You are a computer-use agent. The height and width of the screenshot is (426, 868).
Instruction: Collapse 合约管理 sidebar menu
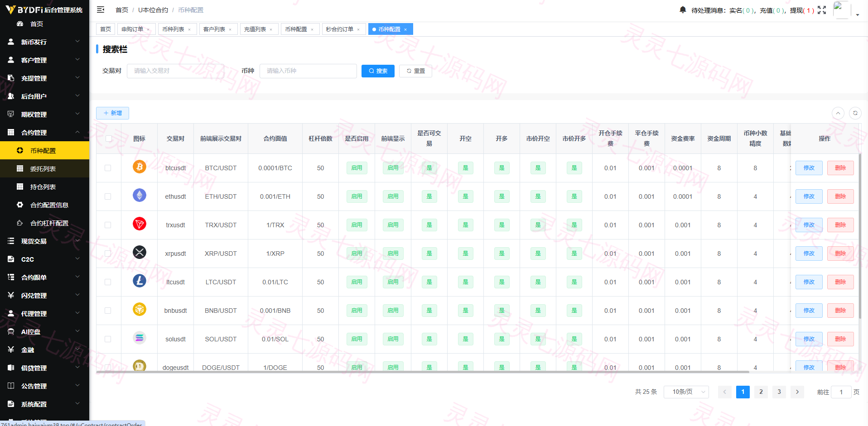pos(44,132)
